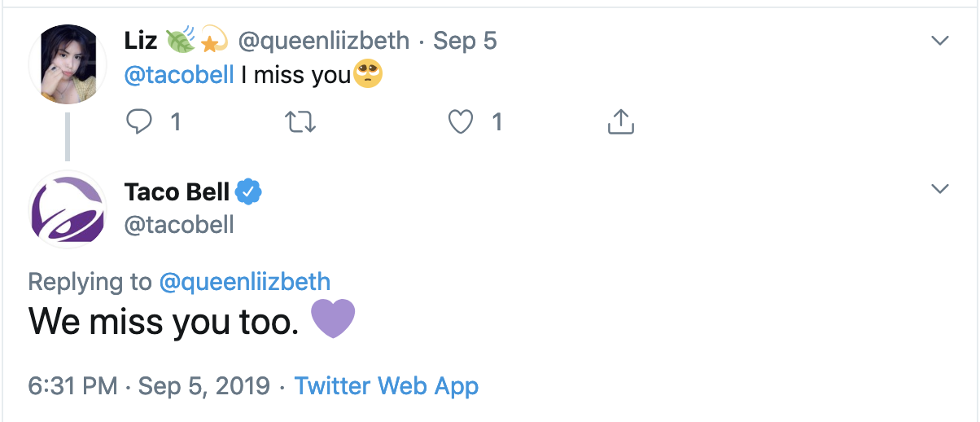Click the Taco Bell logo avatar

coord(68,210)
